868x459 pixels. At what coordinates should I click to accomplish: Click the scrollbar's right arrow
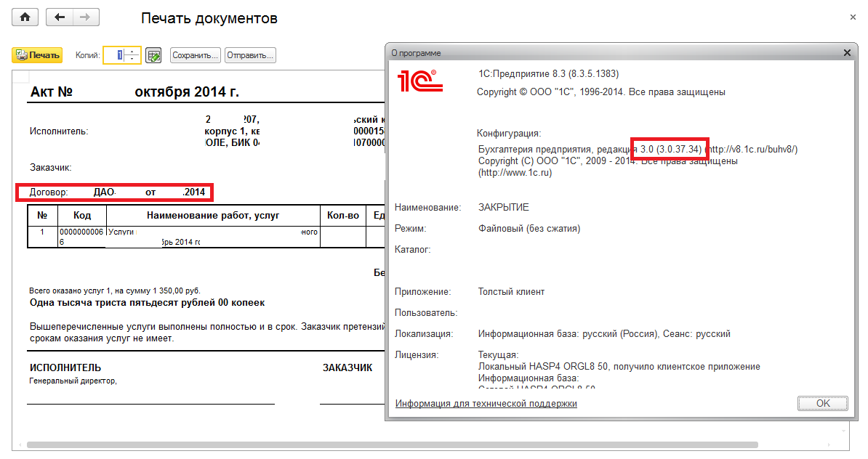pos(829,444)
